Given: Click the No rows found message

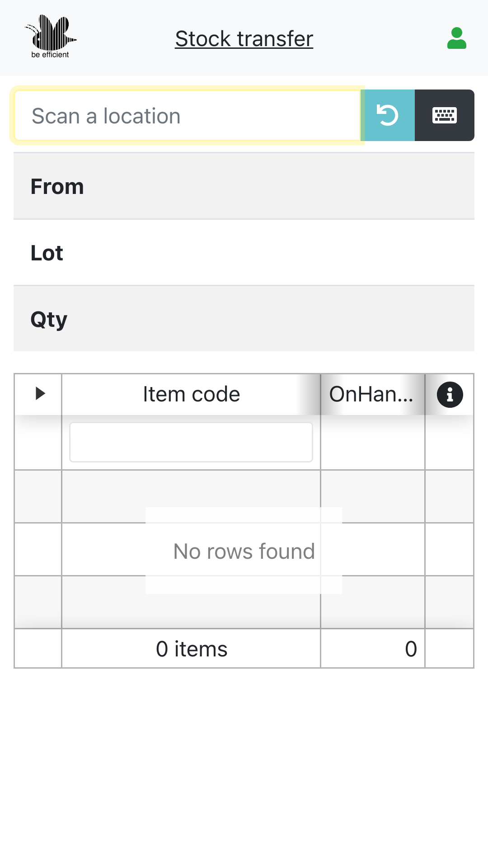Looking at the screenshot, I should (244, 551).
